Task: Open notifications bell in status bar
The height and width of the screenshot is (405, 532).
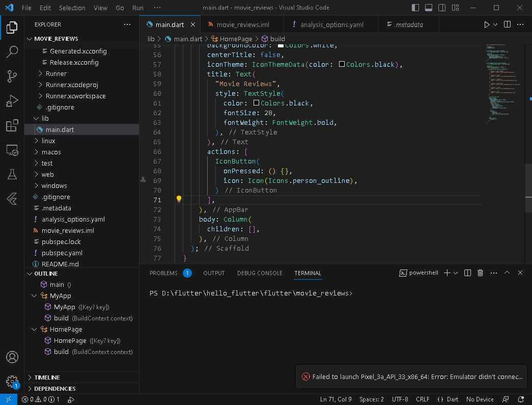Action: click(521, 399)
